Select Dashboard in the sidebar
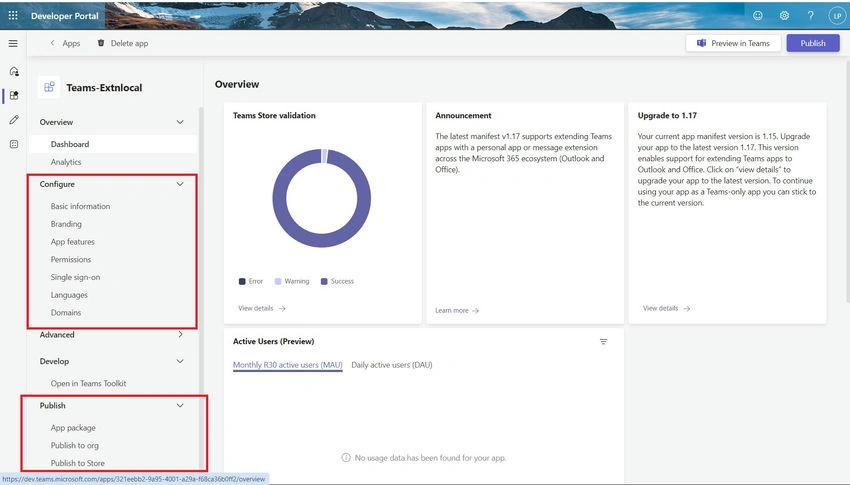850x485 pixels. 113,144
